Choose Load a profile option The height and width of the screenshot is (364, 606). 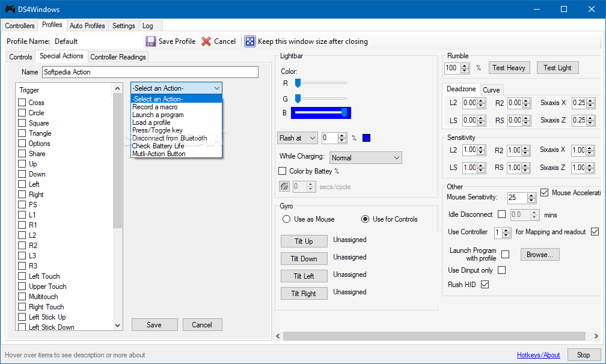click(x=176, y=123)
